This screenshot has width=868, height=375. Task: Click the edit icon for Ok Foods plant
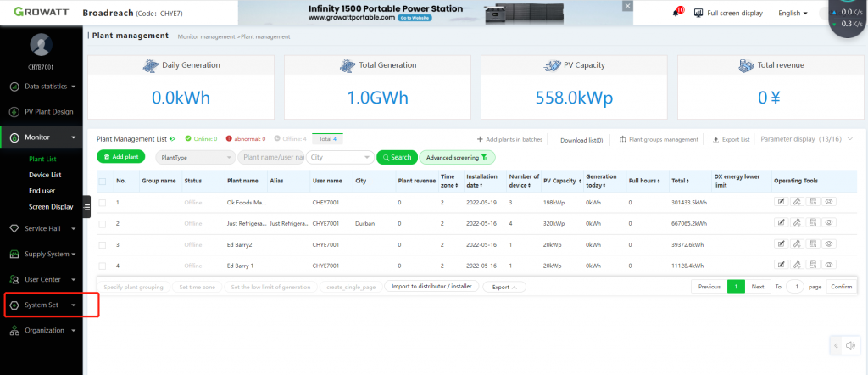(781, 202)
